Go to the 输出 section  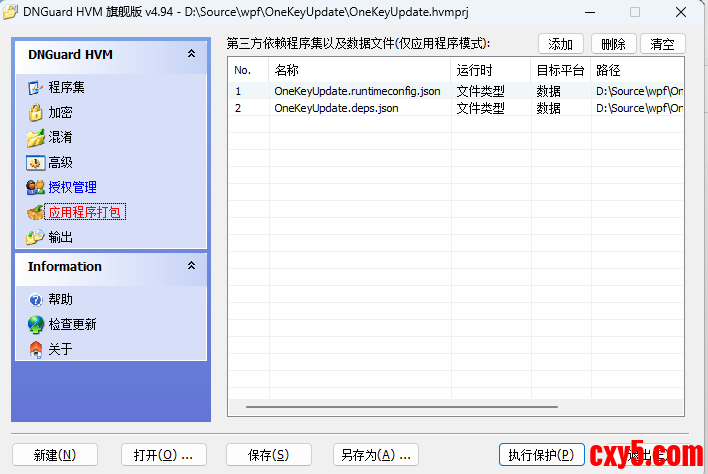(x=60, y=237)
